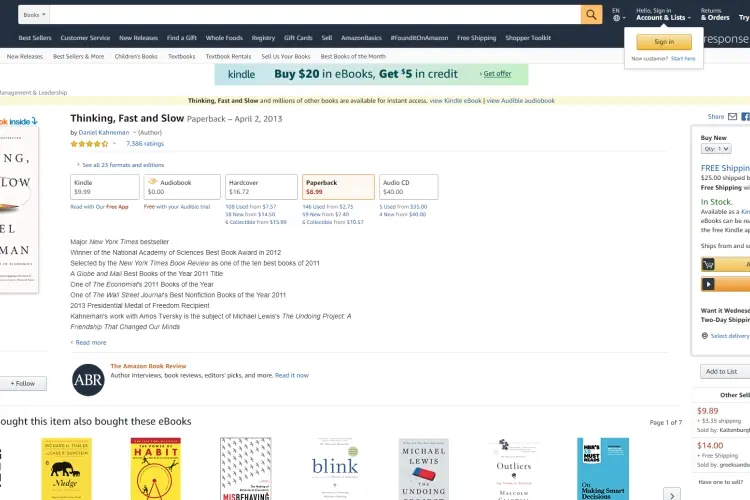Click the Buy Now play-arrow icon
This screenshot has height=500, width=750.
click(x=708, y=284)
